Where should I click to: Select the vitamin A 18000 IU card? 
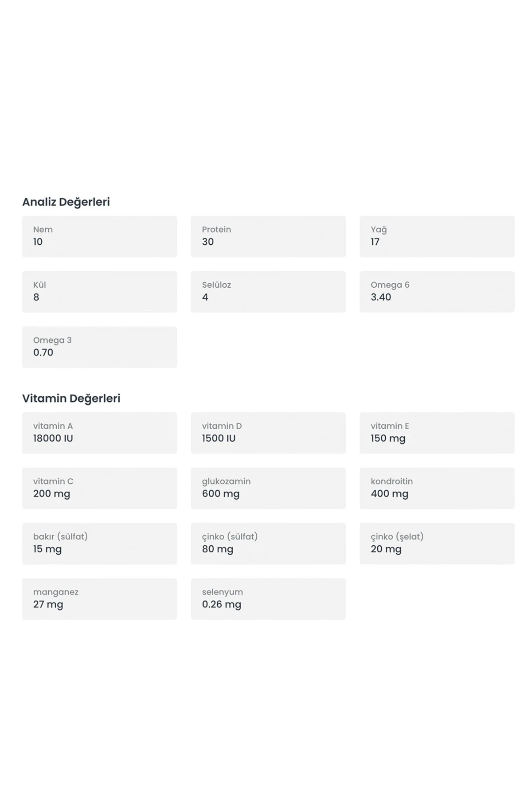click(99, 433)
